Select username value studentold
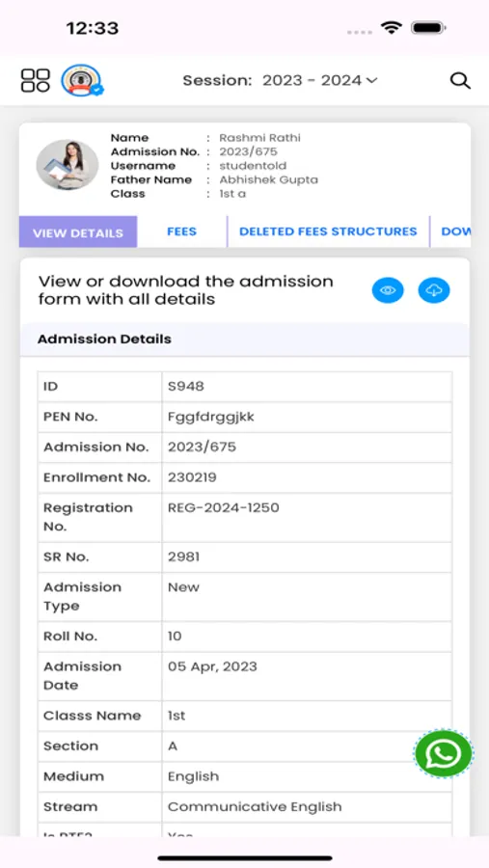 click(x=253, y=166)
